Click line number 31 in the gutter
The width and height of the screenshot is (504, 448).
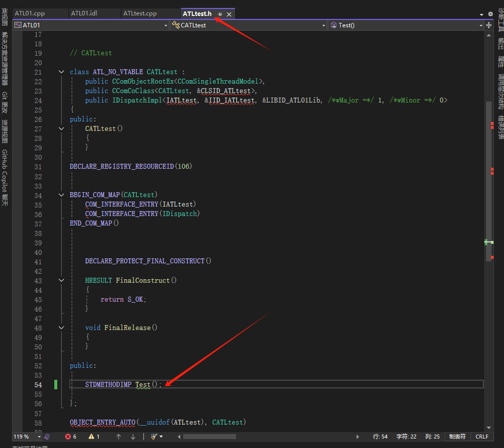(x=38, y=167)
